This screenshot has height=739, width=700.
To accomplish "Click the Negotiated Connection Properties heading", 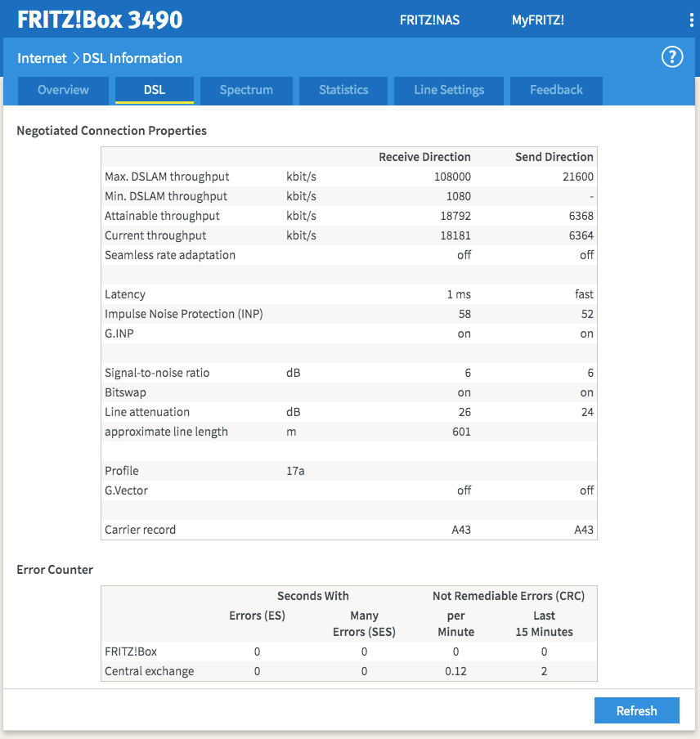I will (x=112, y=131).
